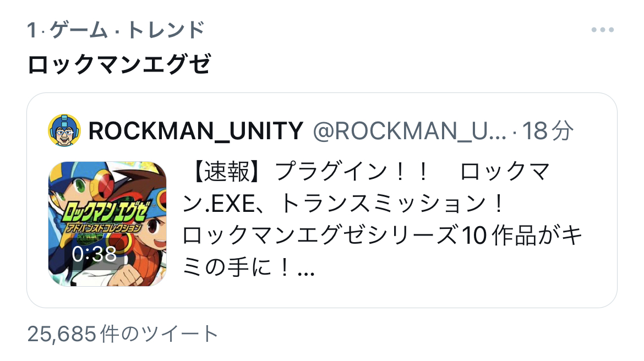Open the 25,685件のツイート count
This screenshot has width=644, height=361.
click(122, 333)
